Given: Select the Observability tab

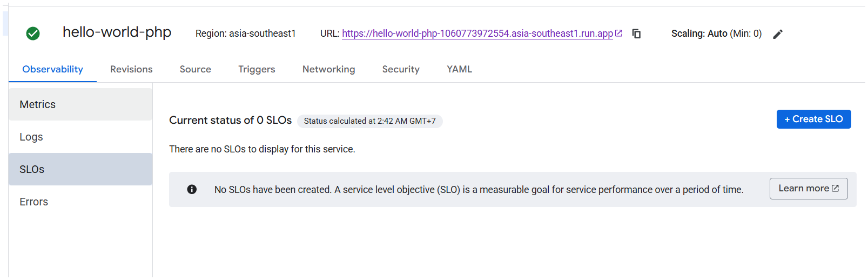Looking at the screenshot, I should tap(52, 69).
